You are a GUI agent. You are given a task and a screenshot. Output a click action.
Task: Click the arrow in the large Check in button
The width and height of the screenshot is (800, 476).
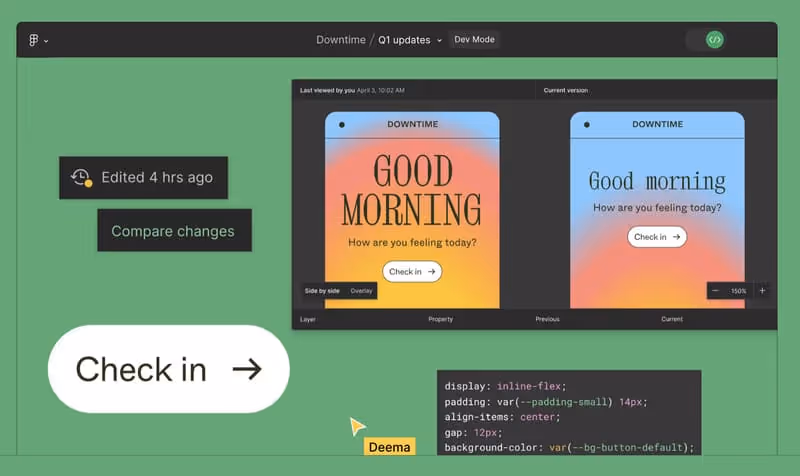(247, 369)
